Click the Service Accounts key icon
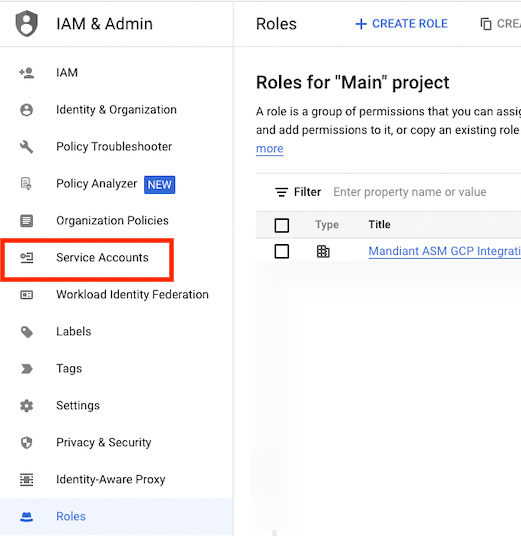The image size is (521, 536). click(26, 257)
